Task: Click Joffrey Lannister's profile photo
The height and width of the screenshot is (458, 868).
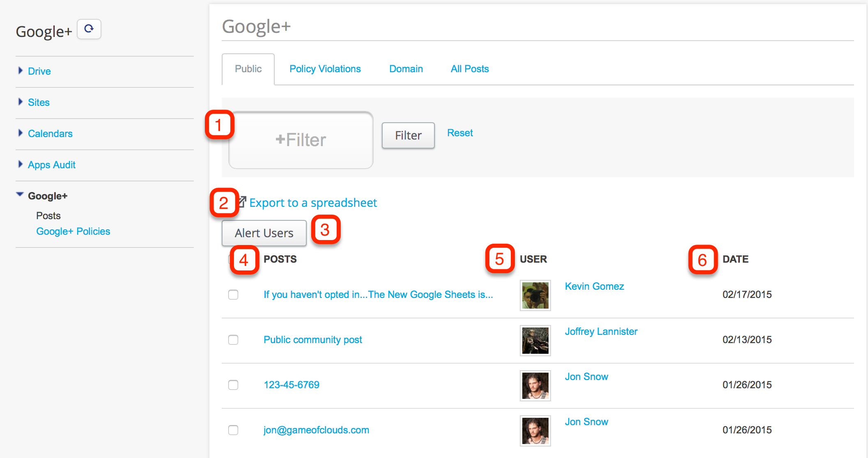Action: coord(535,341)
